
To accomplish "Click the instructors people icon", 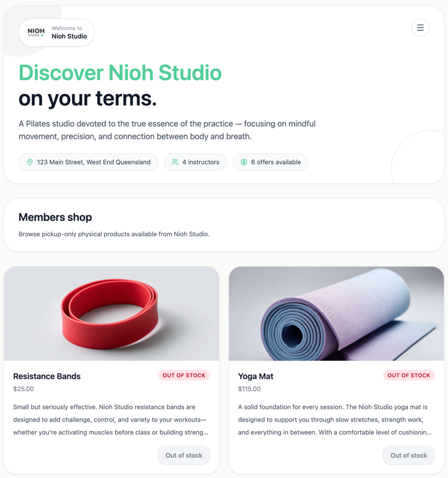I will (175, 162).
